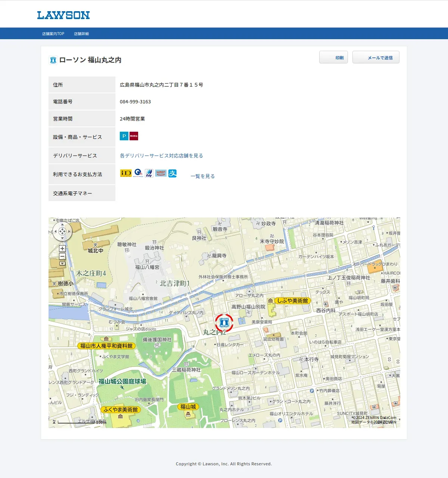The image size is (448, 478).
Task: Click the 福山城公園庭球場 label on the map
Action: pos(122,381)
